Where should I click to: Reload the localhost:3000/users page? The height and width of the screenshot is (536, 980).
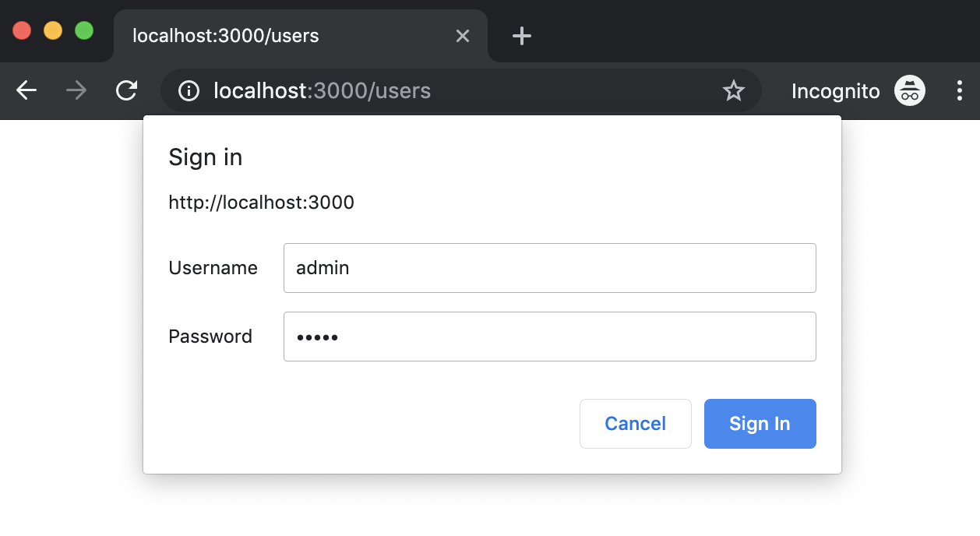(126, 91)
